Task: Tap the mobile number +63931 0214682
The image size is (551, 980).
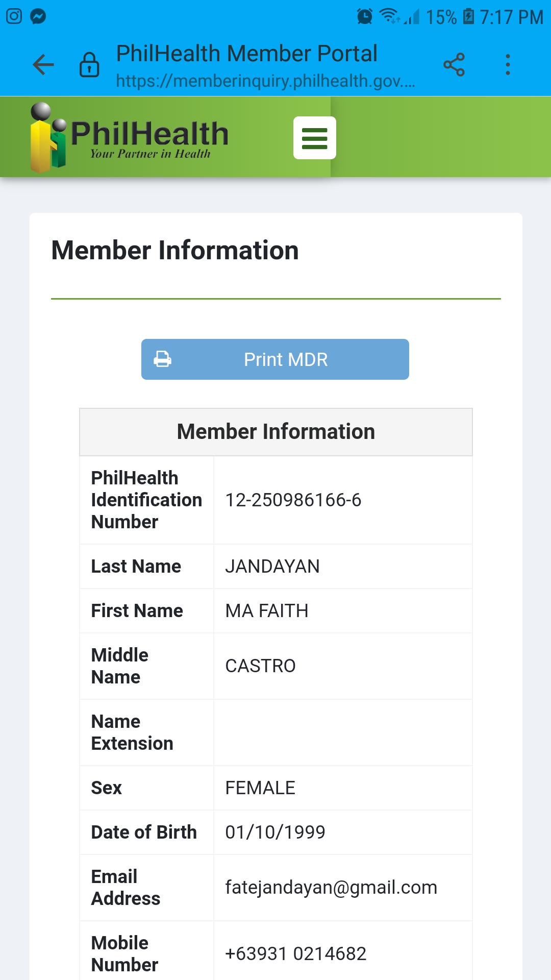Action: click(x=296, y=954)
